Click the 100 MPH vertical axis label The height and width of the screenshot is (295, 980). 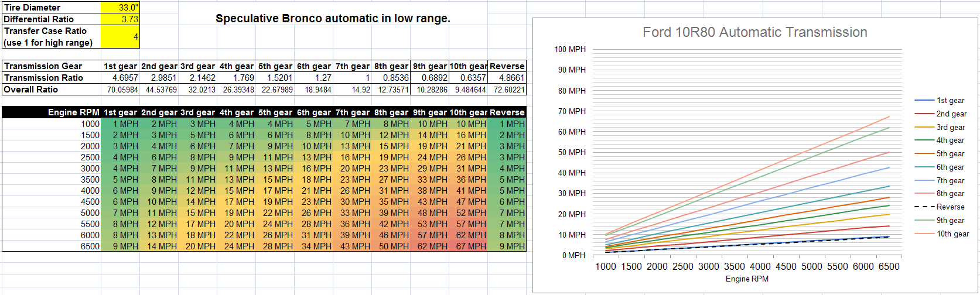[570, 50]
